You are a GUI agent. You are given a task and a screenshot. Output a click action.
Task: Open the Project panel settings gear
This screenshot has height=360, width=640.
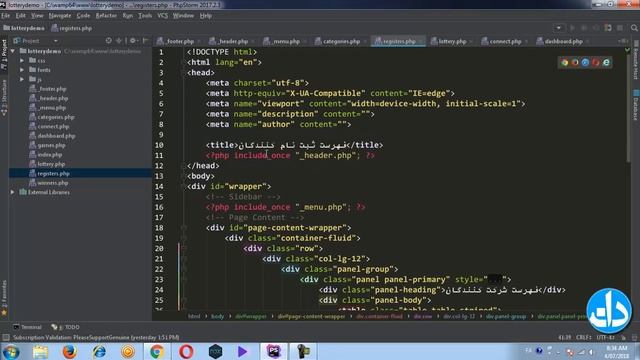coord(133,41)
